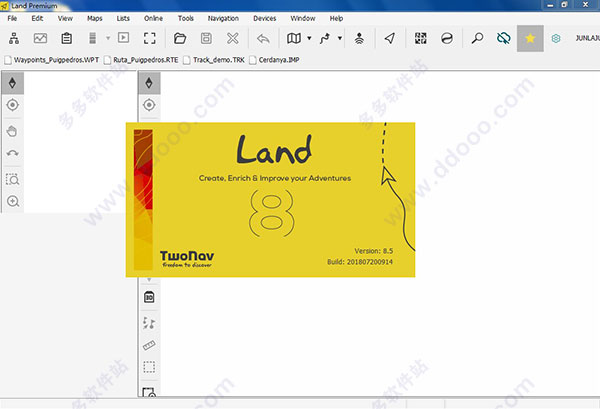Select compass tool in main map panel

(149, 83)
